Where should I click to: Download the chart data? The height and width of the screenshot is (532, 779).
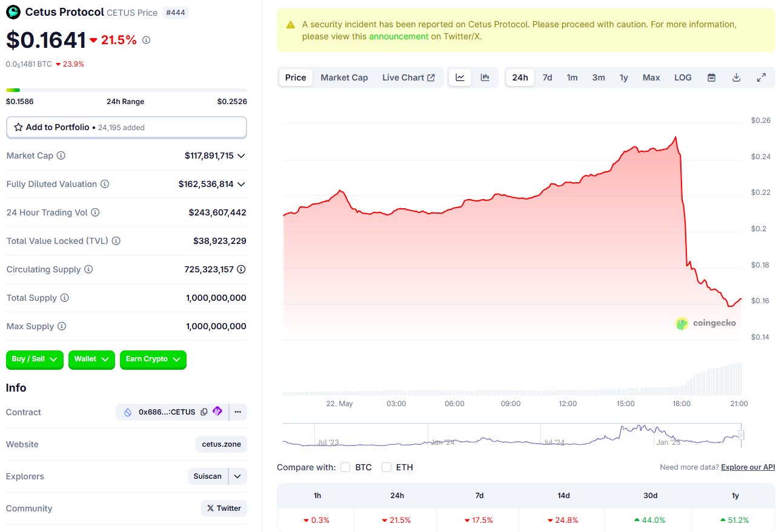737,77
